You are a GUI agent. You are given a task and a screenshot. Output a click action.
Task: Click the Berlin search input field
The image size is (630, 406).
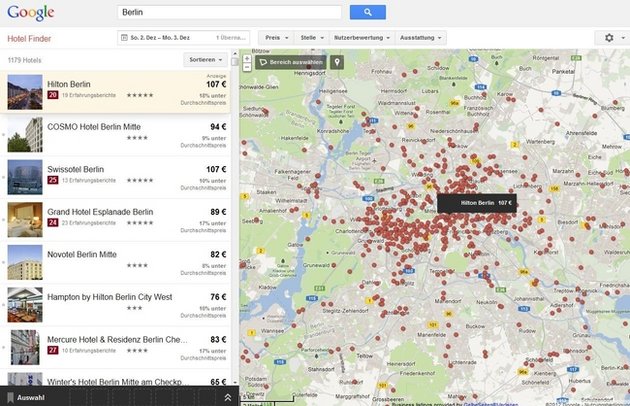coord(228,12)
